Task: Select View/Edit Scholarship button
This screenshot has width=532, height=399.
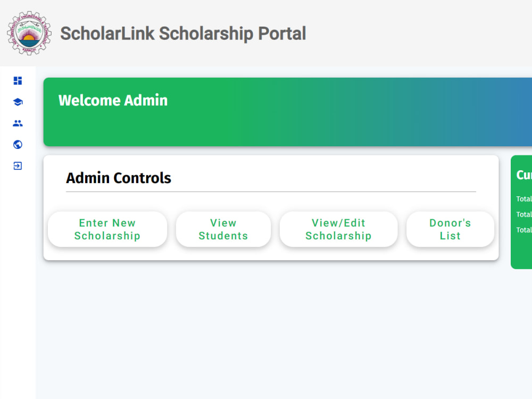Action: [x=338, y=229]
